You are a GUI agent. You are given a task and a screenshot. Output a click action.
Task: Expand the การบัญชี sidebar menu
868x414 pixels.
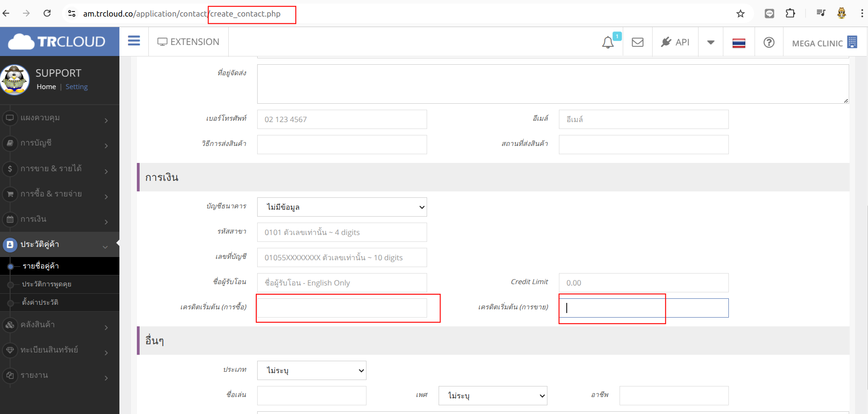click(x=60, y=143)
